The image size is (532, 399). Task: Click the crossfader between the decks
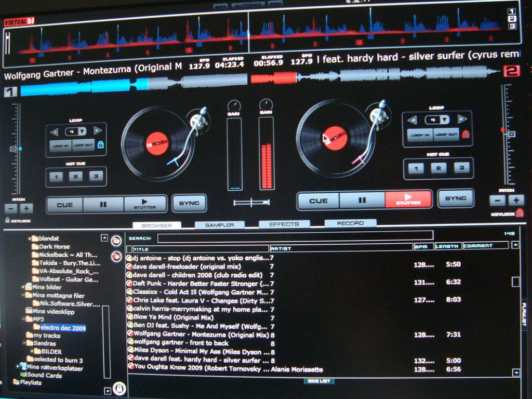point(251,203)
